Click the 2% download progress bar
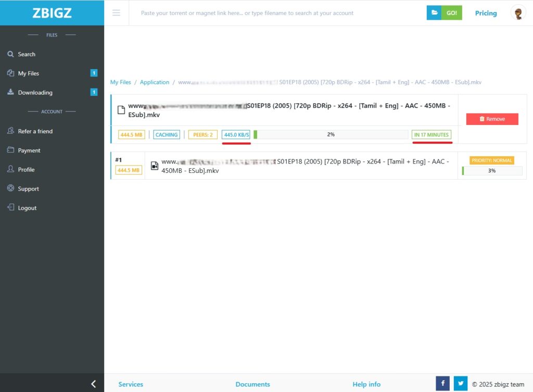The height and width of the screenshot is (392, 533). click(x=331, y=135)
